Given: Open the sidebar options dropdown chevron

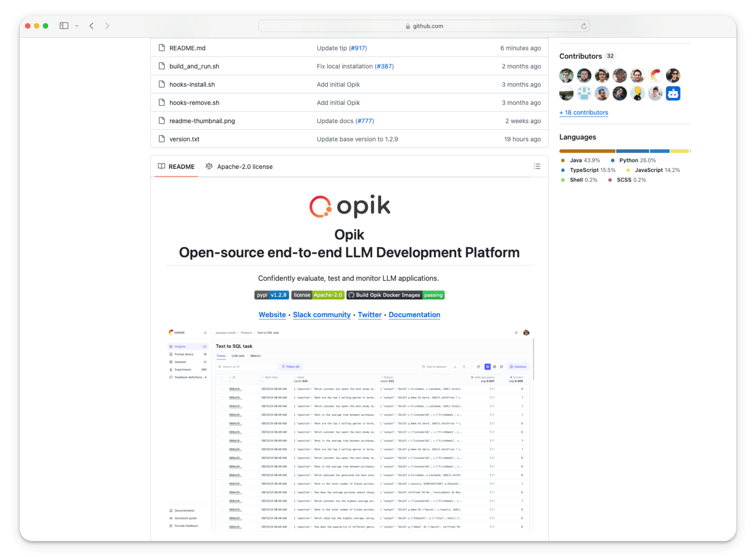Looking at the screenshot, I should click(77, 26).
